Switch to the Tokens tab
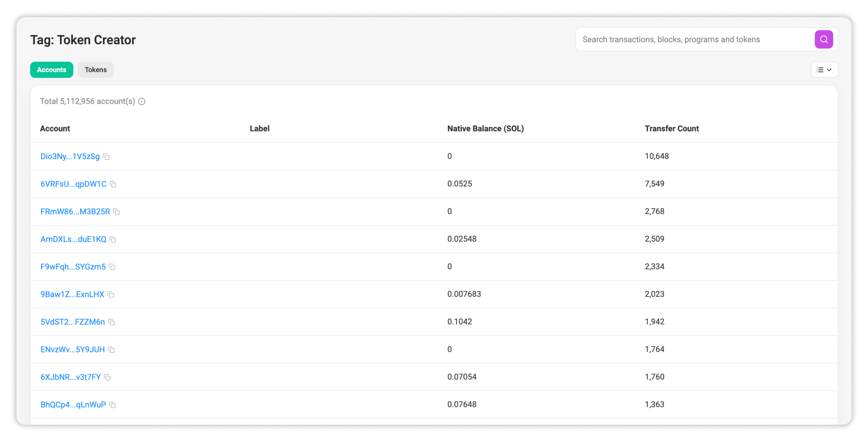 tap(96, 70)
